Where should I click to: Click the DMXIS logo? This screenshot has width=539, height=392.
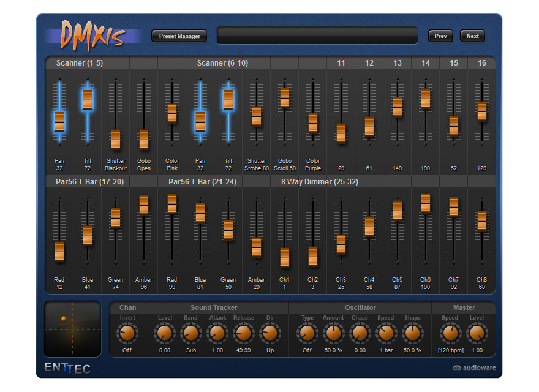[93, 36]
